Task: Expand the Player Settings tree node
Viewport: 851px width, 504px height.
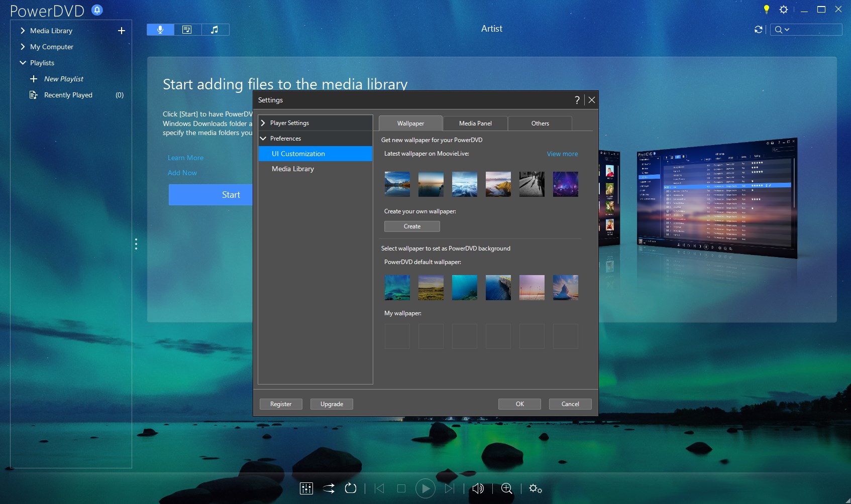Action: [263, 123]
